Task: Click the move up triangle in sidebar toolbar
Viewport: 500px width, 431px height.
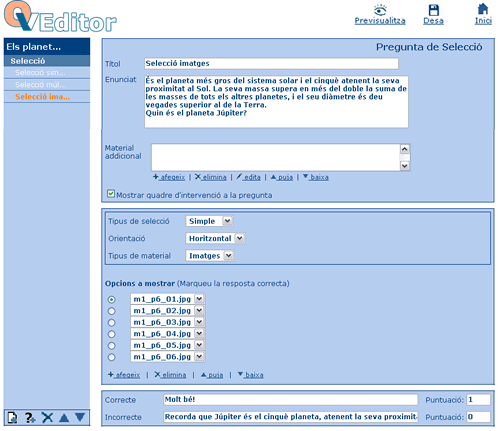Action: point(64,418)
